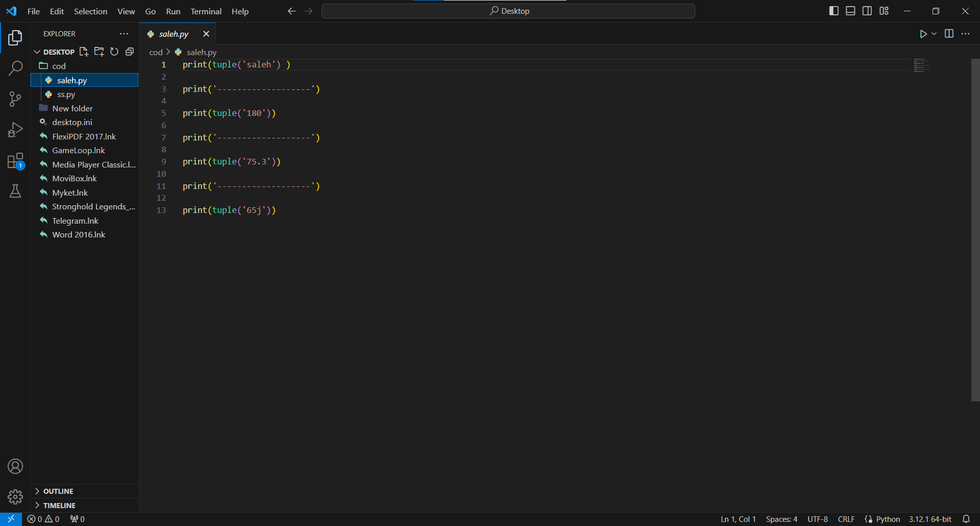The image size is (980, 526).
Task: Open the Testing flask icon view
Action: [x=15, y=192]
